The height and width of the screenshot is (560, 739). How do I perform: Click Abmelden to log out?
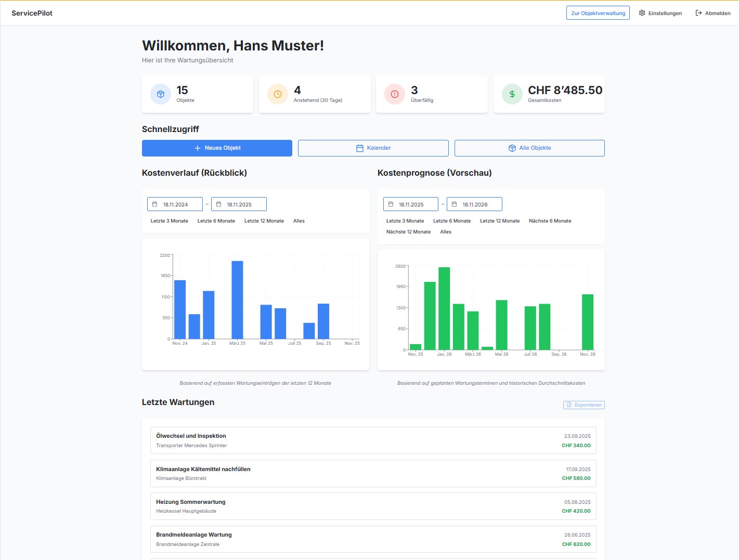click(x=713, y=13)
